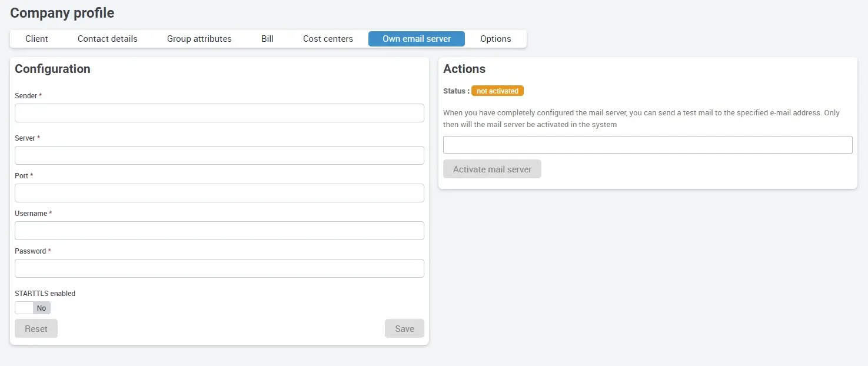The image size is (868, 366).
Task: Open the Client tab
Action: pyautogui.click(x=36, y=39)
